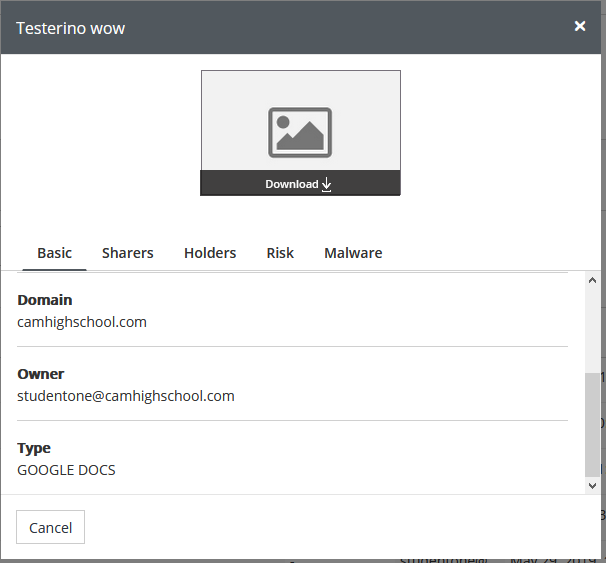This screenshot has width=606, height=563.
Task: Click the image placeholder icon in the preview
Action: click(300, 132)
